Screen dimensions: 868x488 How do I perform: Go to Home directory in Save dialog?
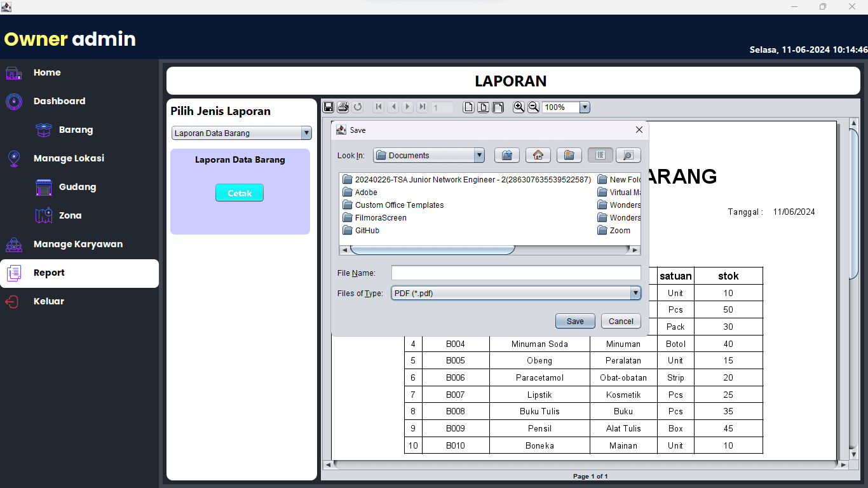538,155
